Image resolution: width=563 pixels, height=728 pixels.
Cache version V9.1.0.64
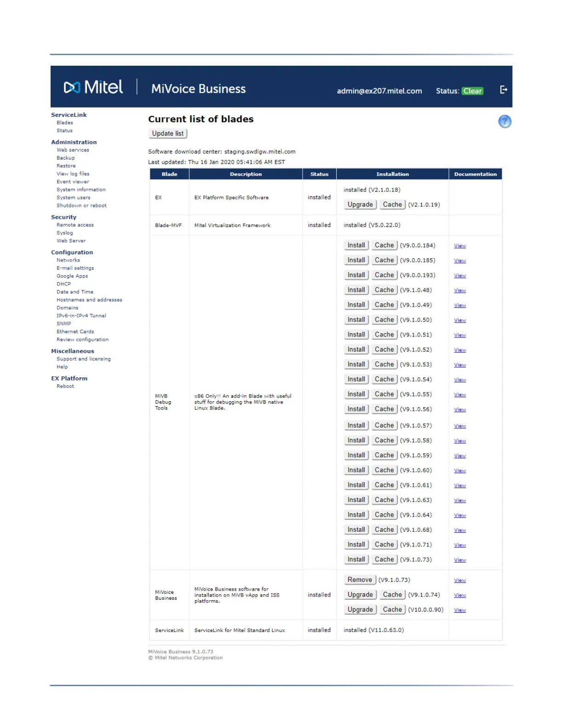384,515
